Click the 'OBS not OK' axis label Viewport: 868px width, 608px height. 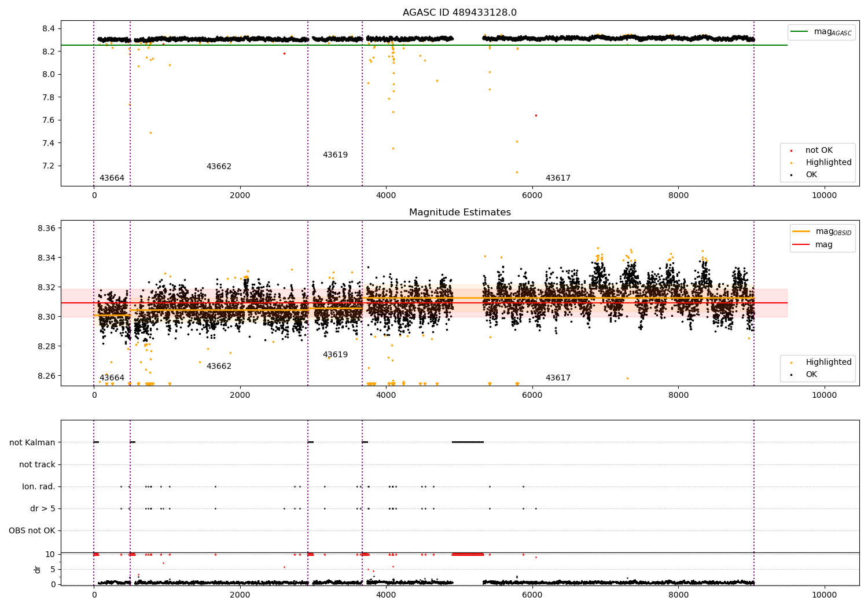[32, 530]
